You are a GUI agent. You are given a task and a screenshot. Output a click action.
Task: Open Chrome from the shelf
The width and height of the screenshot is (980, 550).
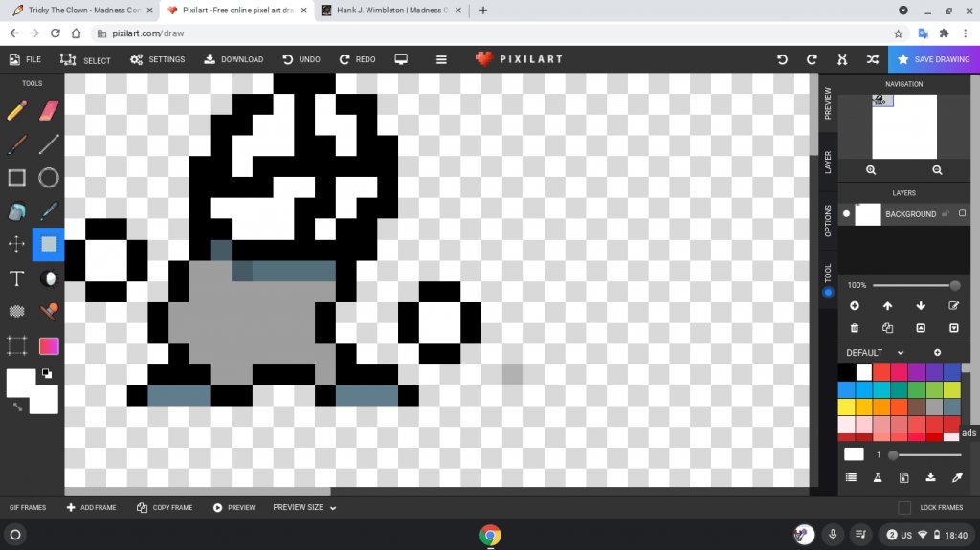coord(490,535)
